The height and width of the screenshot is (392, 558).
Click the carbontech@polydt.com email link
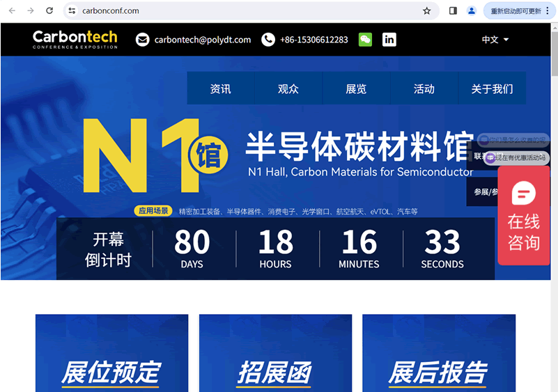pos(202,40)
